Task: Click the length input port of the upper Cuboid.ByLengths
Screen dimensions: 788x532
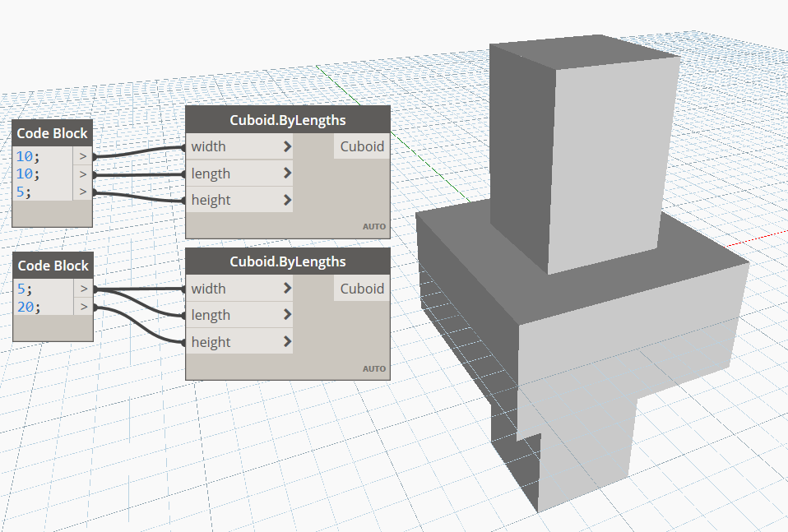Action: (239, 173)
